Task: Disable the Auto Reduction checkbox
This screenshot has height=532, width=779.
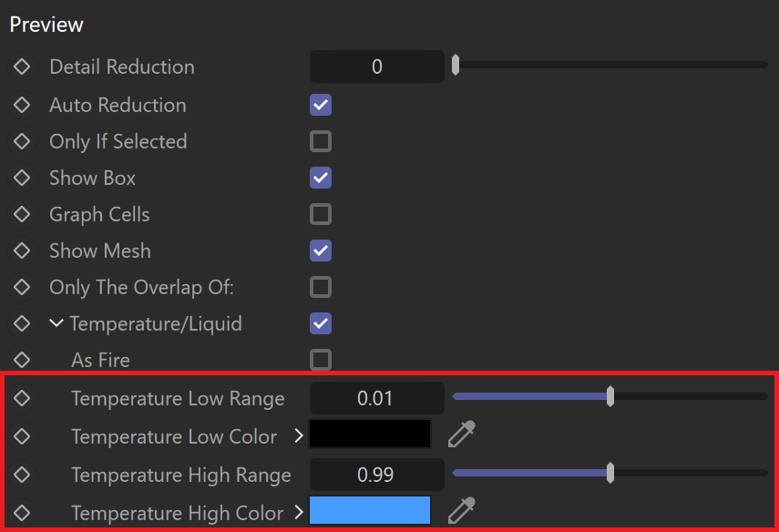Action: [321, 105]
